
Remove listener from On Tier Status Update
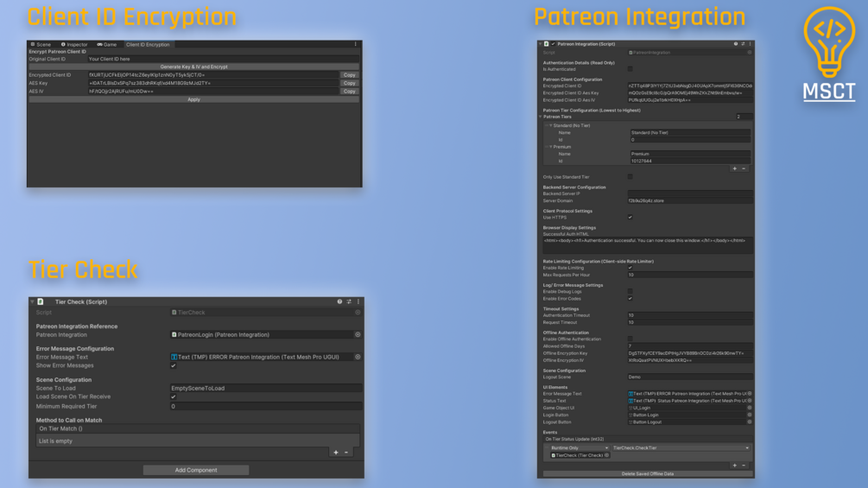(x=744, y=466)
